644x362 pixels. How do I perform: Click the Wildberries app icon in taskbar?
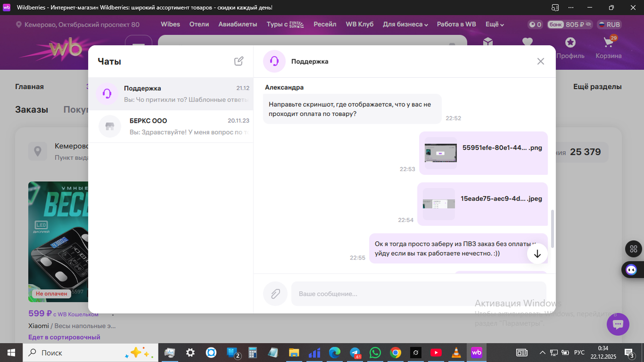476,352
